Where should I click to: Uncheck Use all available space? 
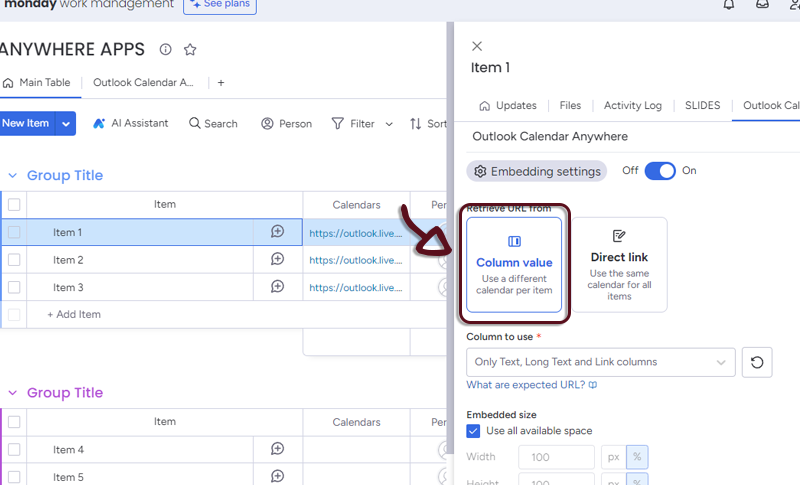474,431
